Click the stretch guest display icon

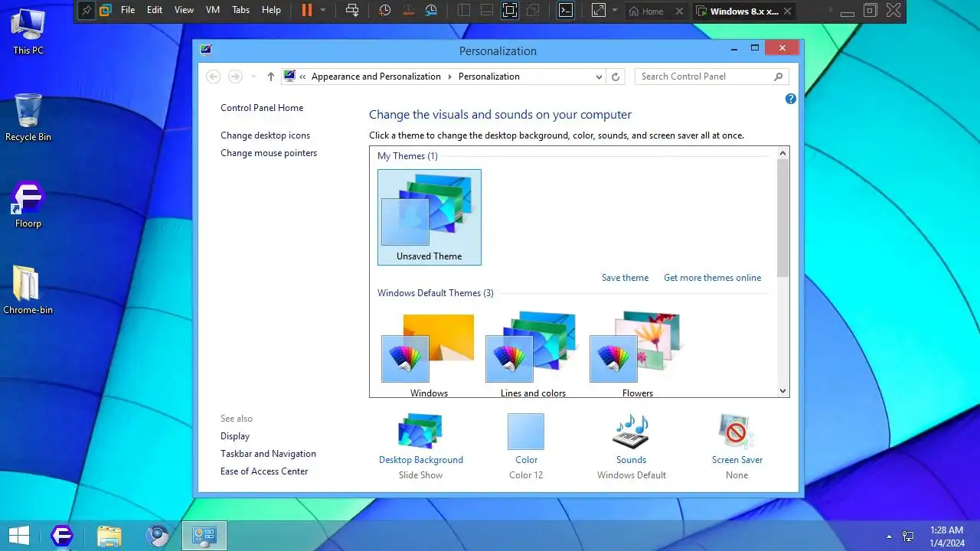pos(598,11)
